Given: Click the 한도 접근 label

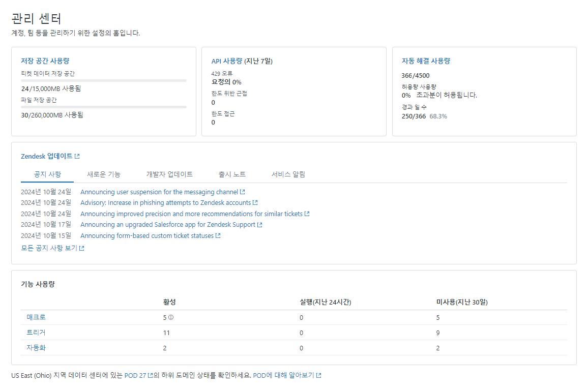Looking at the screenshot, I should pyautogui.click(x=223, y=113).
